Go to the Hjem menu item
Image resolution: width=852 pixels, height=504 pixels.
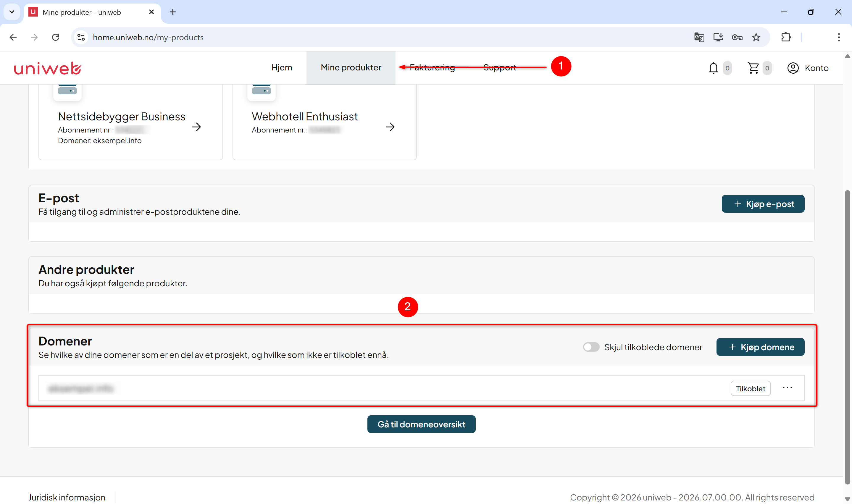(282, 68)
